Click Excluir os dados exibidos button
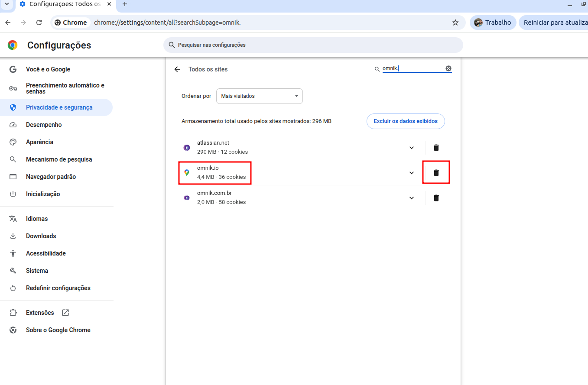This screenshot has height=385, width=588. click(406, 121)
